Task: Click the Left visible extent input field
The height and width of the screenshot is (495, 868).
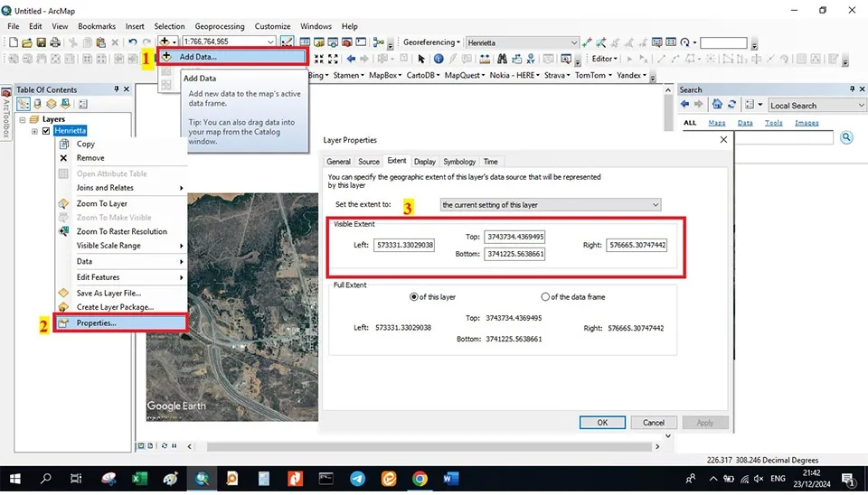Action: click(403, 245)
